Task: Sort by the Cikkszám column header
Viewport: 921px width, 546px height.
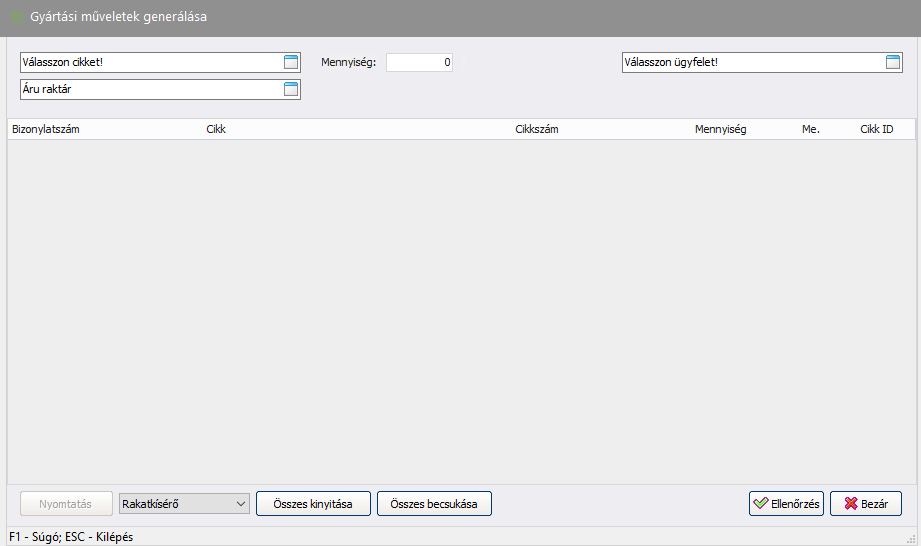Action: point(536,130)
